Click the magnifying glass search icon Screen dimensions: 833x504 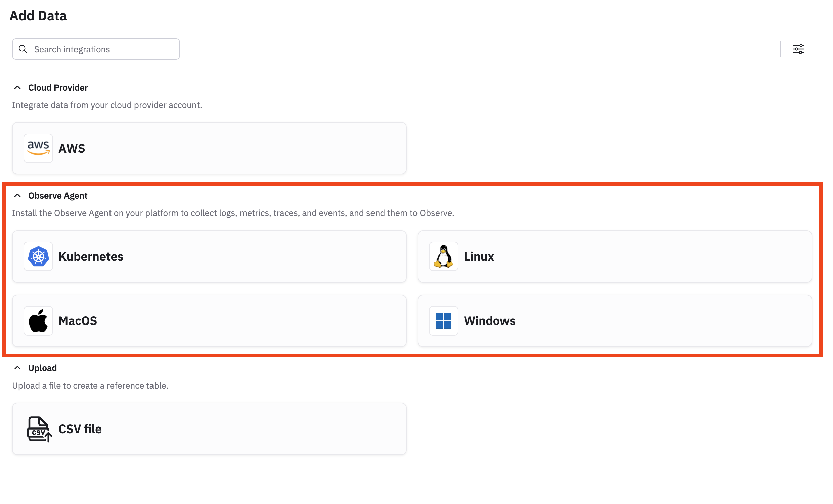point(23,49)
